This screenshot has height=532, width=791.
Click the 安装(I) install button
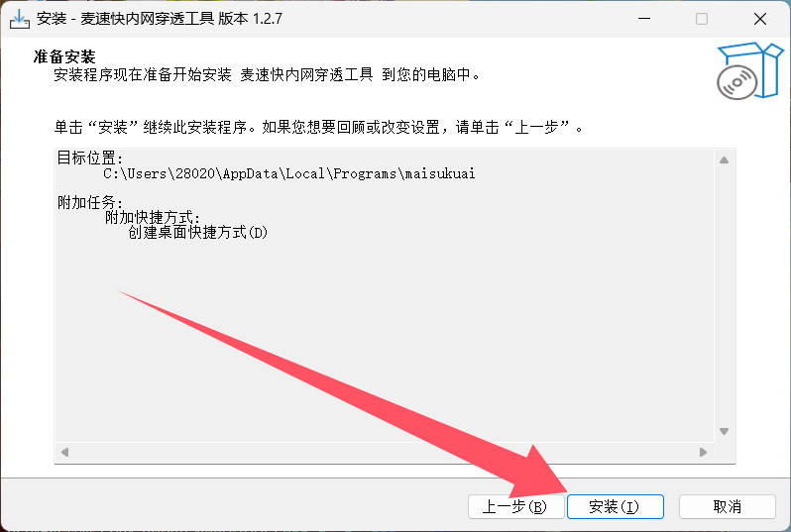pos(615,506)
